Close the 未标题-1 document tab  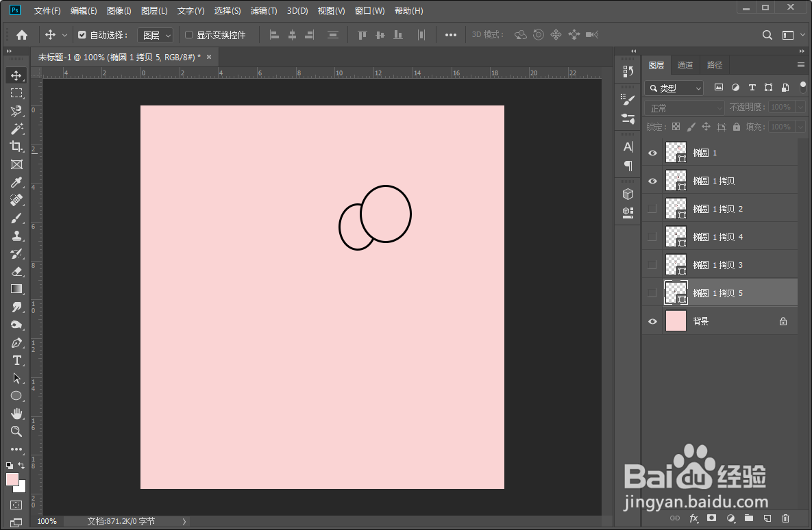209,57
